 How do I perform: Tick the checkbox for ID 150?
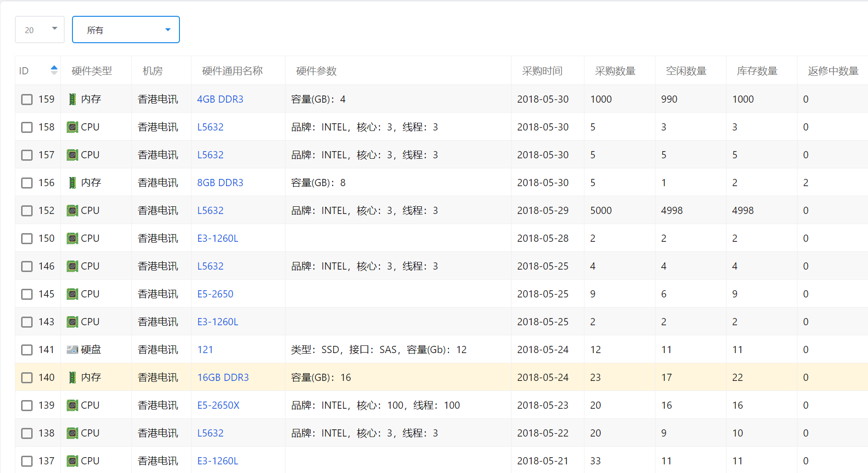click(x=27, y=238)
